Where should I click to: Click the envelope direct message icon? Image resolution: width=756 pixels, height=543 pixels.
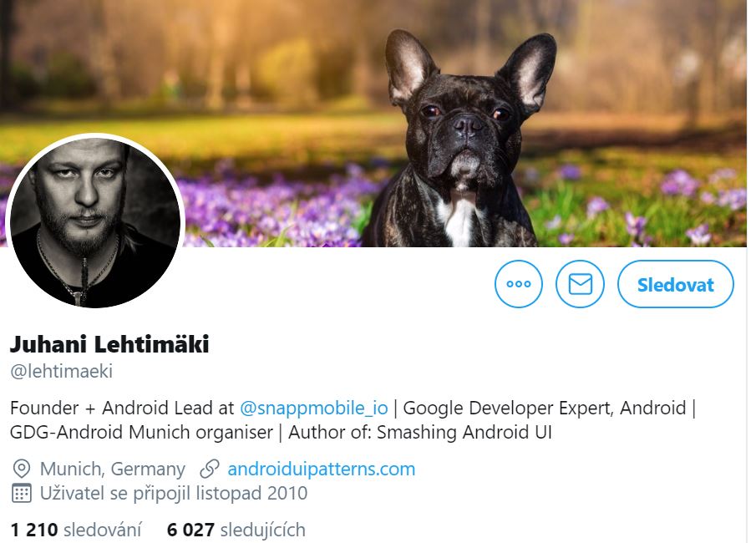point(580,284)
